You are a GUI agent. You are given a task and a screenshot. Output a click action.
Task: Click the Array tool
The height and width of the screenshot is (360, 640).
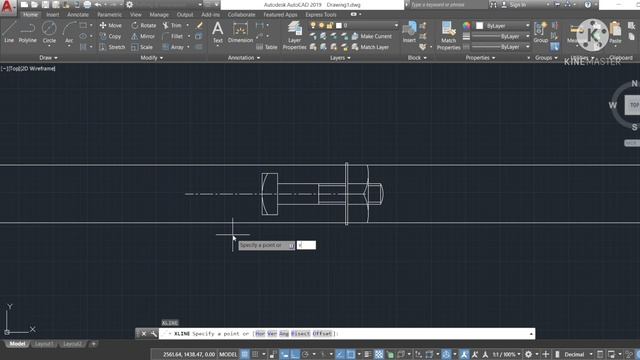click(x=173, y=47)
